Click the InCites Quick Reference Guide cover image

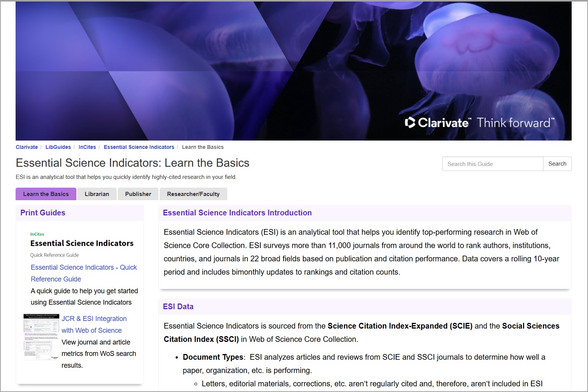[x=82, y=244]
